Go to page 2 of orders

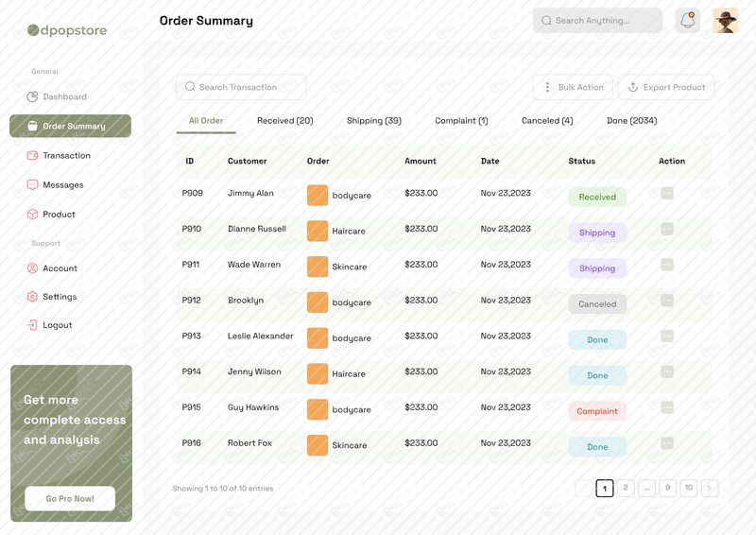tap(626, 488)
